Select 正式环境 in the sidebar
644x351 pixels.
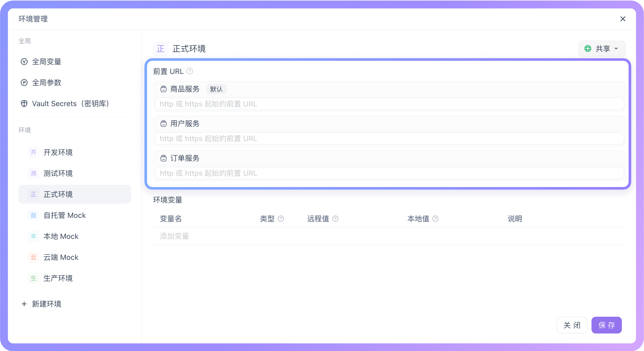pos(75,194)
